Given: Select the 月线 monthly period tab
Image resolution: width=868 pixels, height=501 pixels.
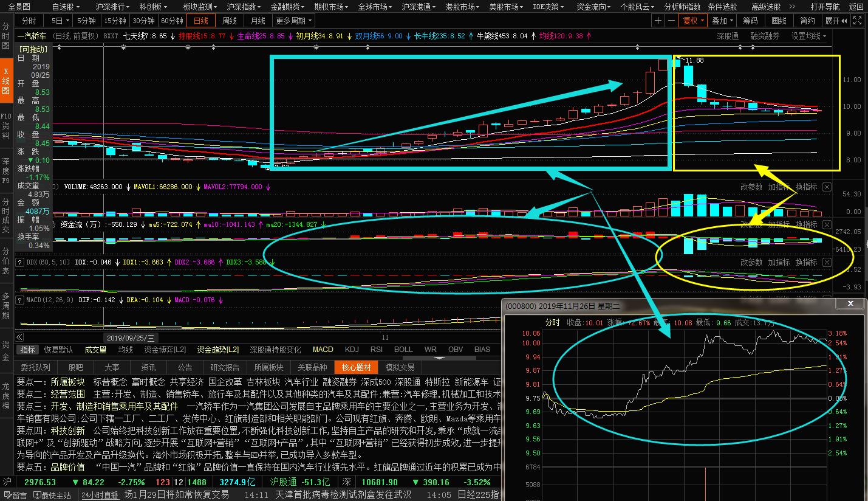Looking at the screenshot, I should point(258,21).
